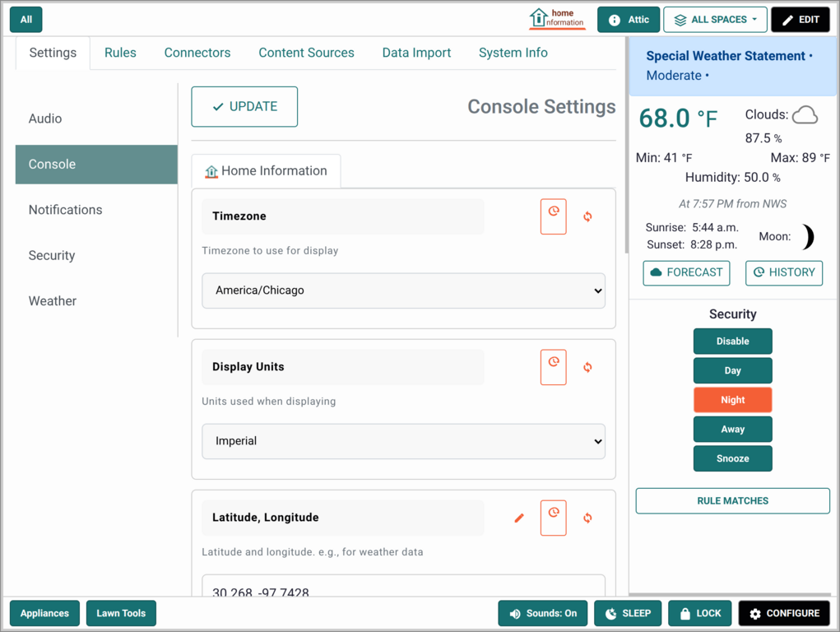Open the Lawn Tools button
Image resolution: width=840 pixels, height=632 pixels.
coord(121,613)
